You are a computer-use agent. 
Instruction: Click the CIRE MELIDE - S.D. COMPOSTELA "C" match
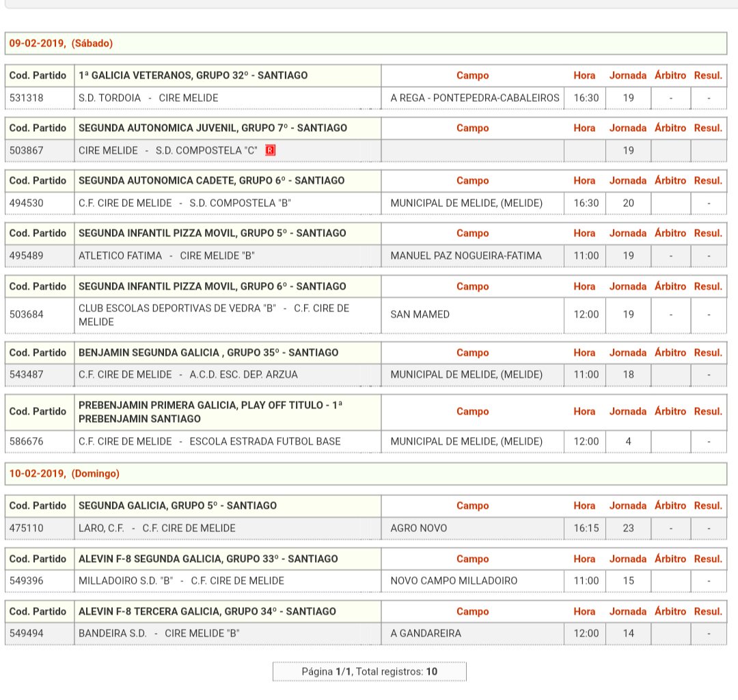pos(168,150)
